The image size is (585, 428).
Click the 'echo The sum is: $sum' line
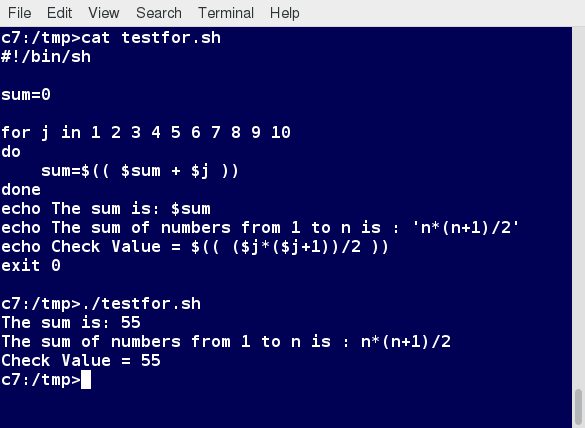106,209
